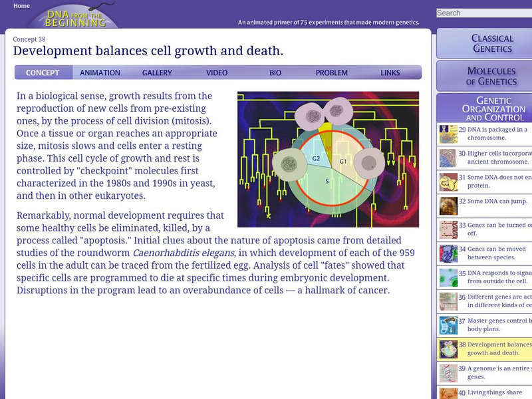The width and height of the screenshot is (532, 399).
Task: Click concept 31 thumbnail icon
Action: [x=448, y=182]
